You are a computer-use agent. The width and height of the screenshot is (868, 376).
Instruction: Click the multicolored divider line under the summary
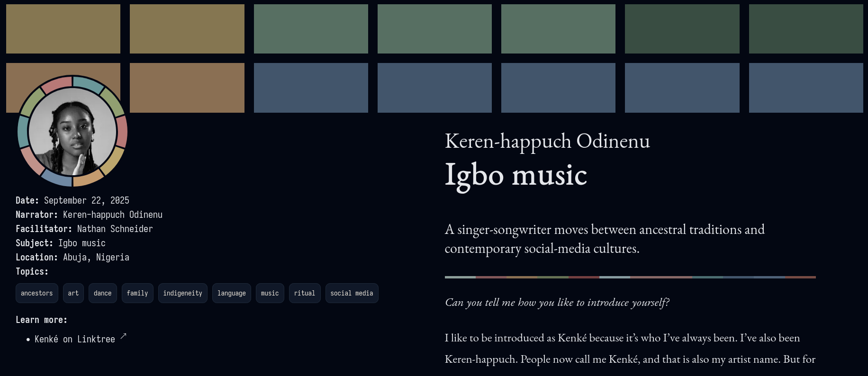630,277
